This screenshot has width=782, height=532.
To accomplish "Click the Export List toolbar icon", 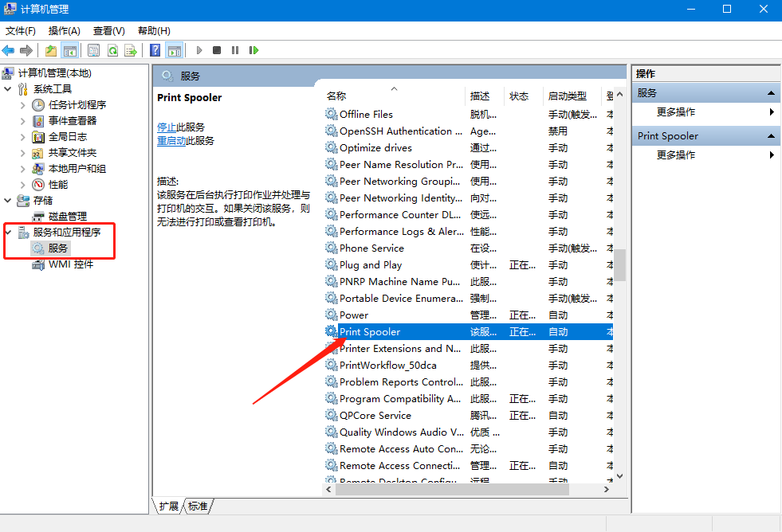I will [x=131, y=50].
